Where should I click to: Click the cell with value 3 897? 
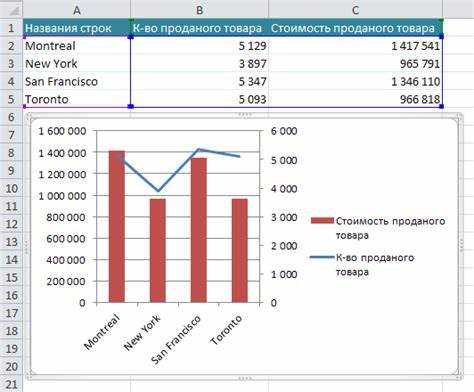pos(199,64)
